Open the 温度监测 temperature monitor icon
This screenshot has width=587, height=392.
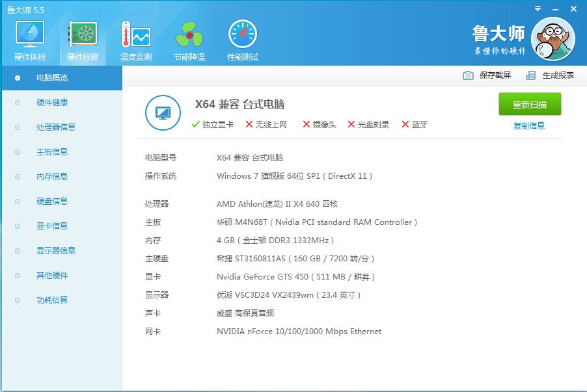pos(135,34)
